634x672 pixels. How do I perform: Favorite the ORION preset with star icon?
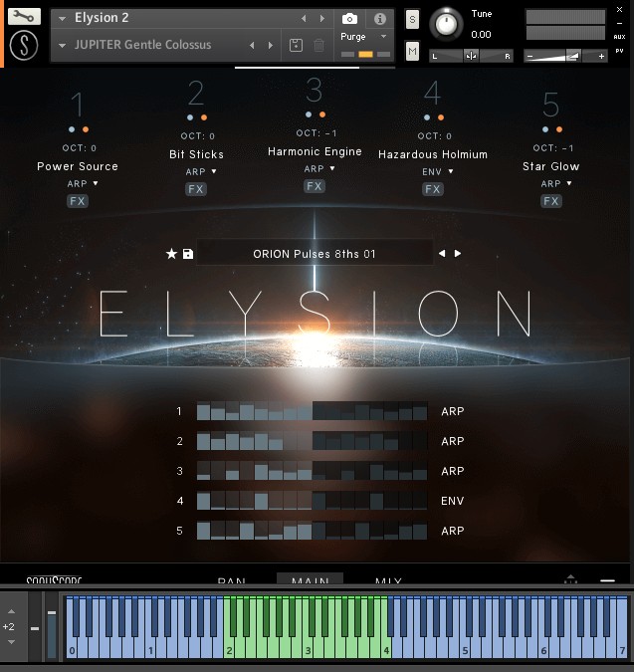pos(171,254)
